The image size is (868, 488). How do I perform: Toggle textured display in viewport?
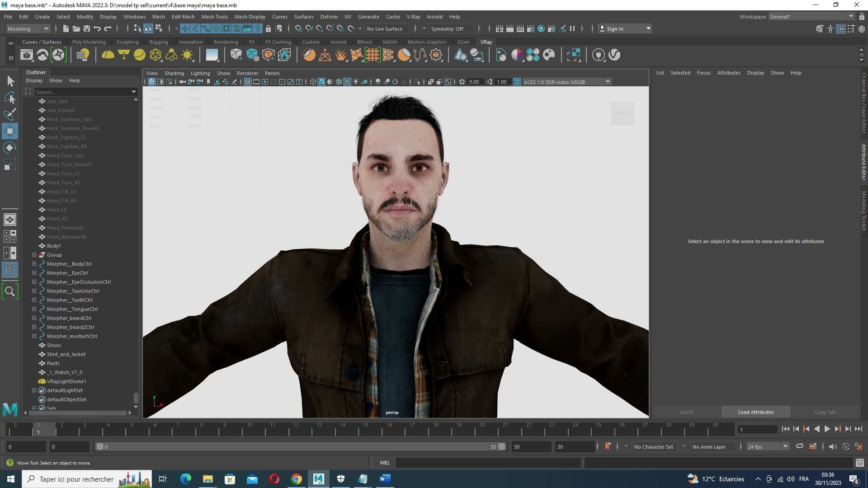[x=347, y=82]
